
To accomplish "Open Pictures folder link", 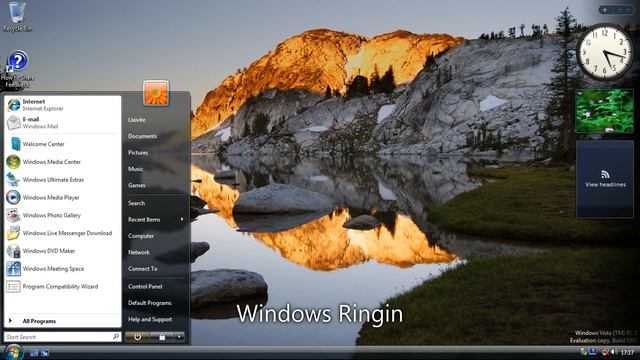I will tap(138, 153).
